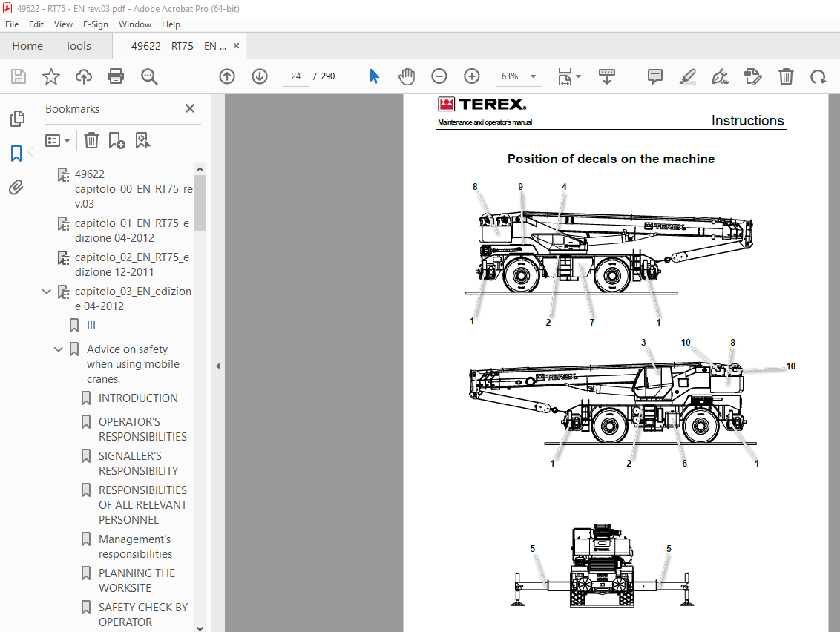Open the Edit menu
The height and width of the screenshot is (632, 840).
[x=36, y=24]
